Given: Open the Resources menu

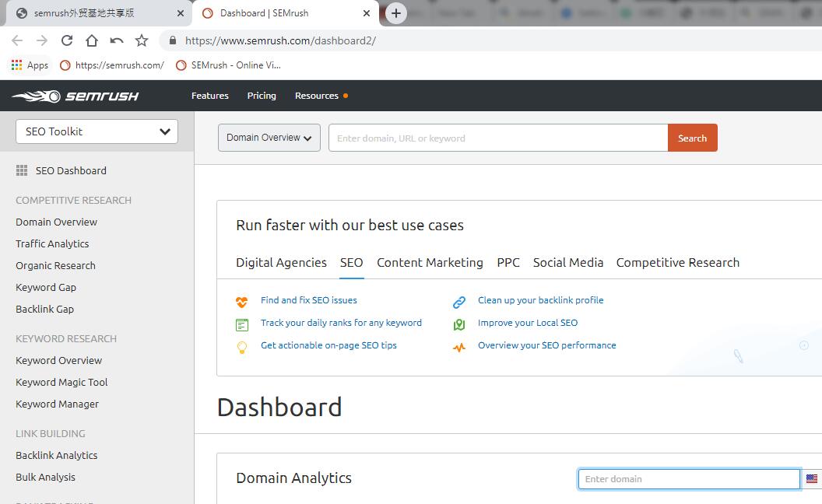Looking at the screenshot, I should pyautogui.click(x=317, y=96).
